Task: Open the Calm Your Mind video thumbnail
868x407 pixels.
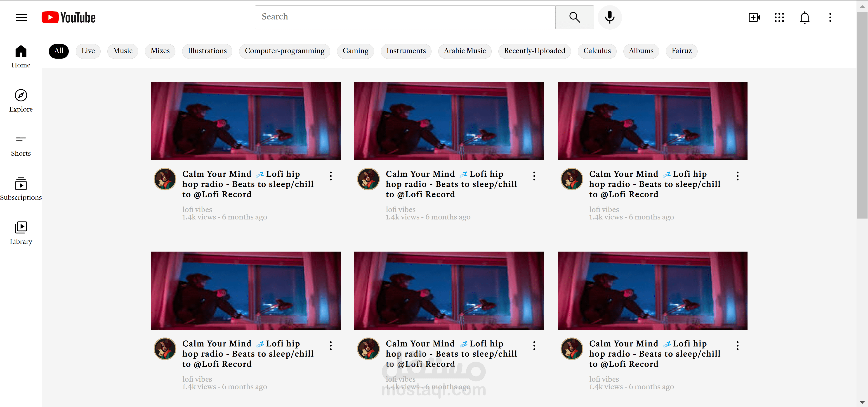Action: [x=246, y=121]
